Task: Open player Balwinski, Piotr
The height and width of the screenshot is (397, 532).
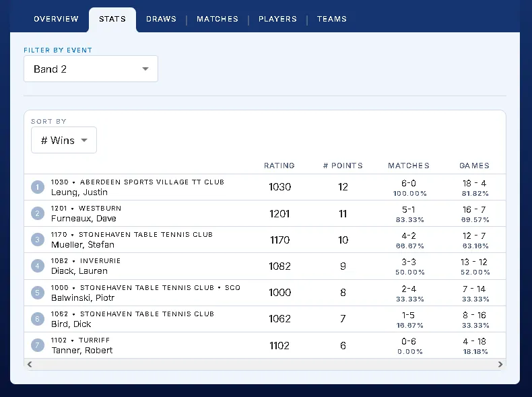Action: tap(83, 297)
